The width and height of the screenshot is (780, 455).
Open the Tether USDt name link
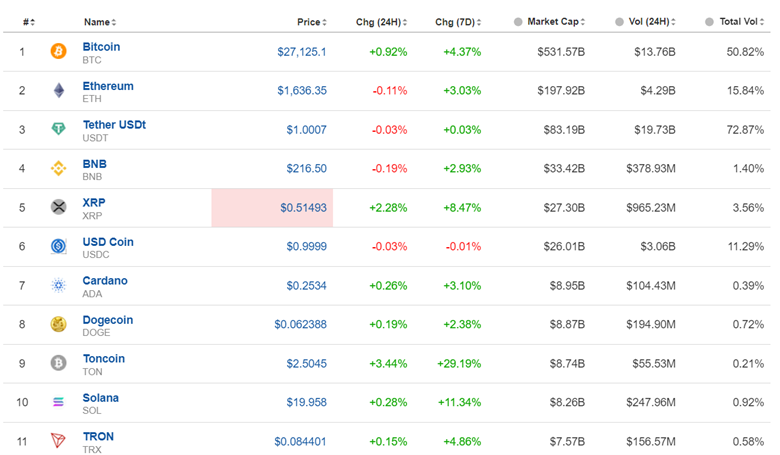[x=114, y=125]
